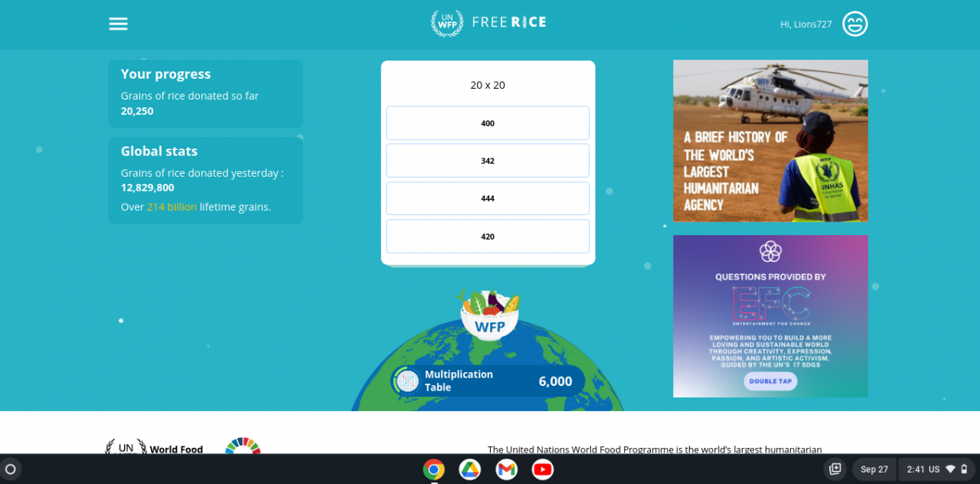Open the tote holding space icon
The image size is (980, 484).
tap(835, 469)
